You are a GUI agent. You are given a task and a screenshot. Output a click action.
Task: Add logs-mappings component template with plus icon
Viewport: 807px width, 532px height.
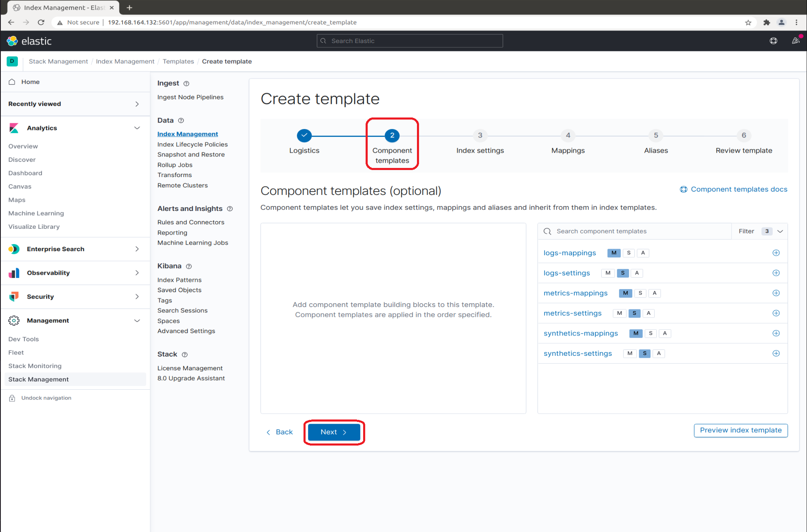point(776,253)
